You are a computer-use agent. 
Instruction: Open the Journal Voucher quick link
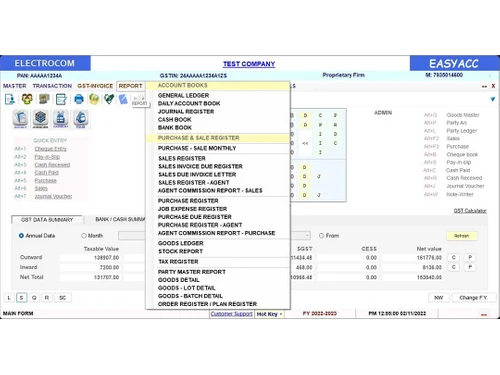pyautogui.click(x=53, y=196)
